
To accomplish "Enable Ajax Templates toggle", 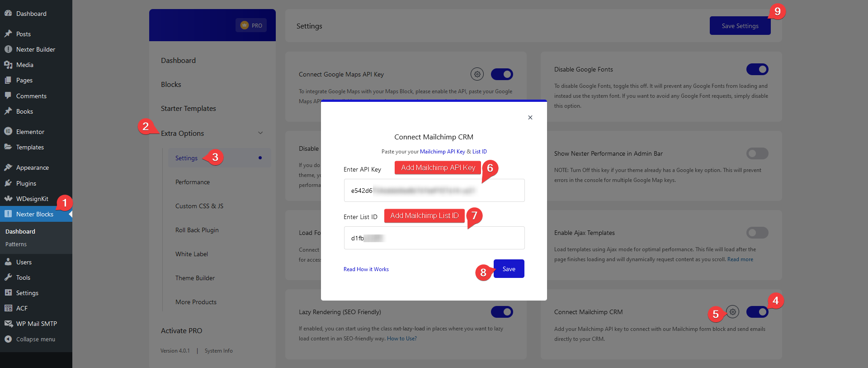I will [757, 233].
